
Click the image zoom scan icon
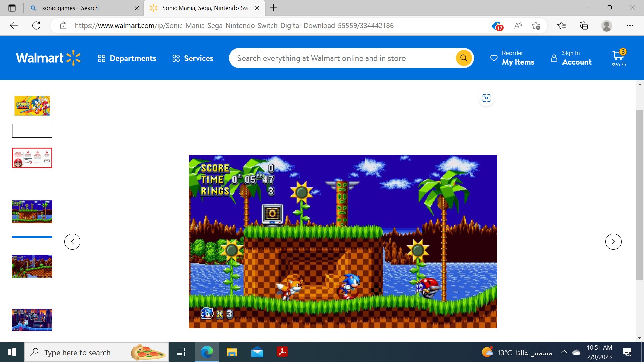(486, 98)
